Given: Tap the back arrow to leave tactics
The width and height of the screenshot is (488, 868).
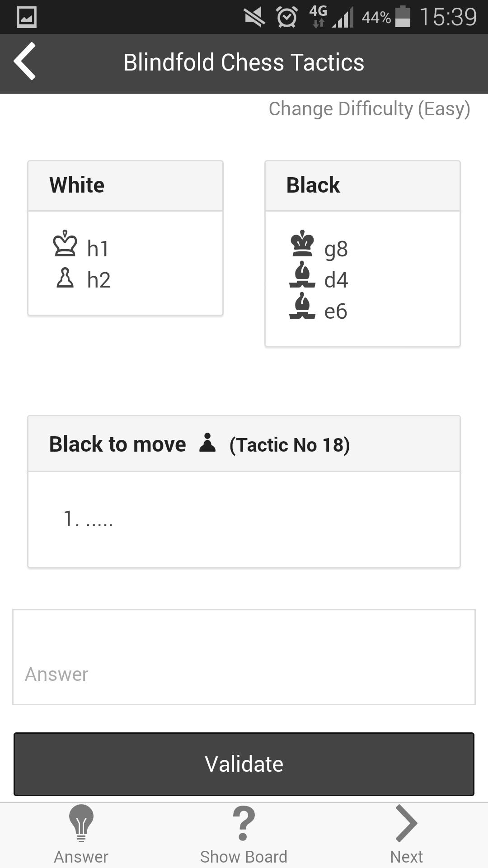Looking at the screenshot, I should point(25,63).
